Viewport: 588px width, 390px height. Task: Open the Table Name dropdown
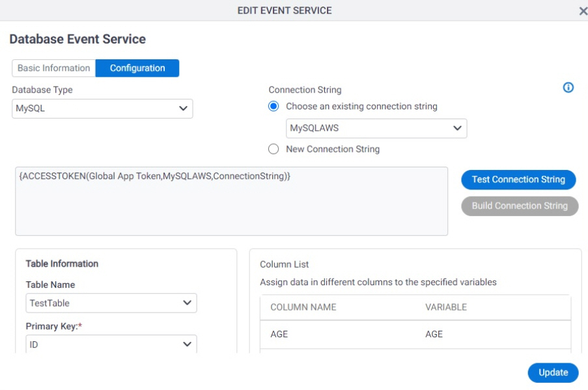pyautogui.click(x=111, y=303)
